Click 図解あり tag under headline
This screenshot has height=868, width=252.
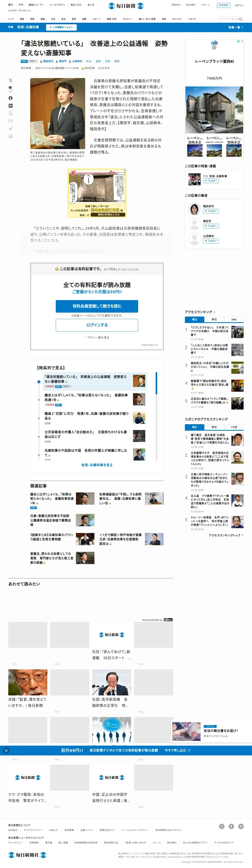coord(33,61)
